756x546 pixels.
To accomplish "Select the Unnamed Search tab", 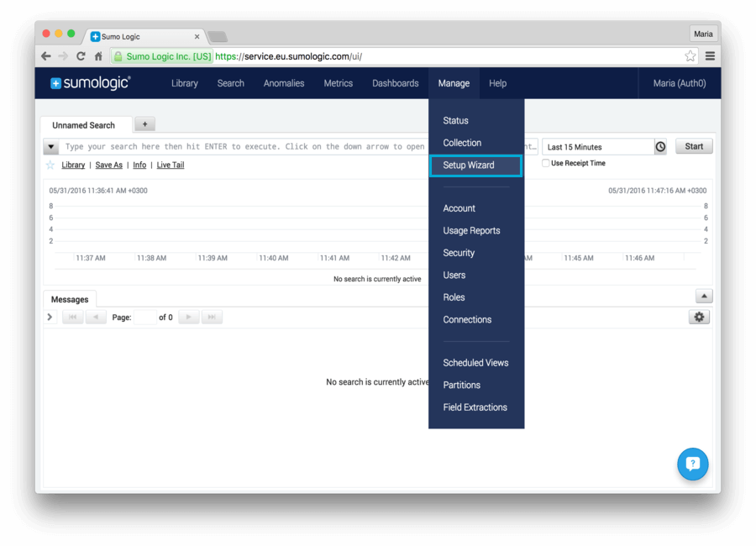I will click(86, 125).
